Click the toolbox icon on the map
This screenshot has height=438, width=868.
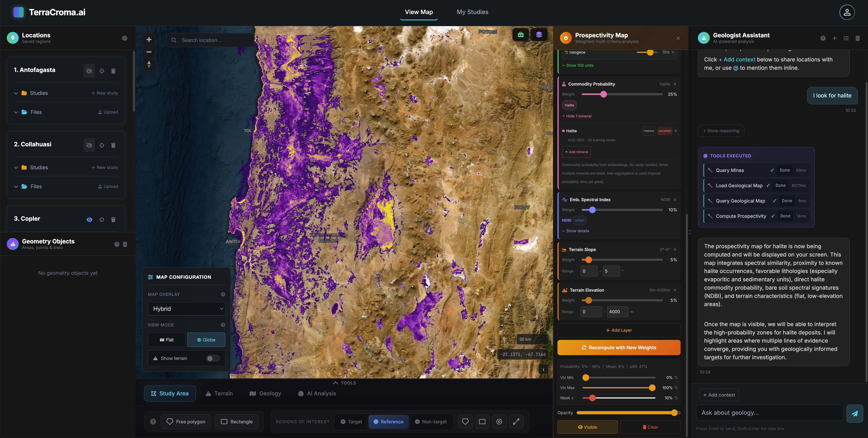[521, 35]
